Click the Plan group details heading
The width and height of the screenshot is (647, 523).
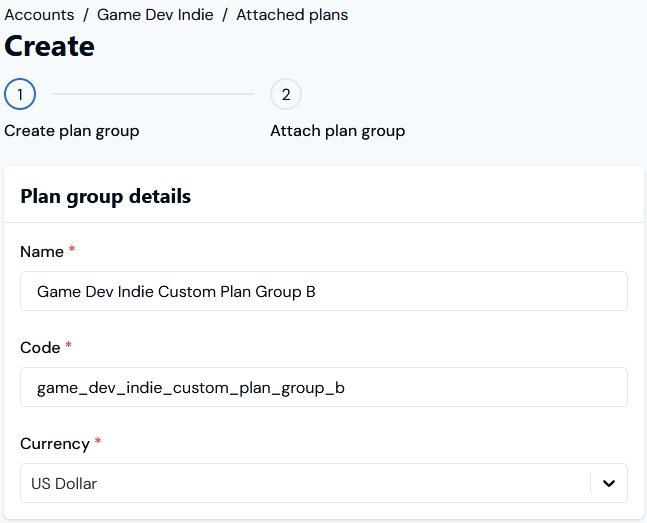[106, 196]
